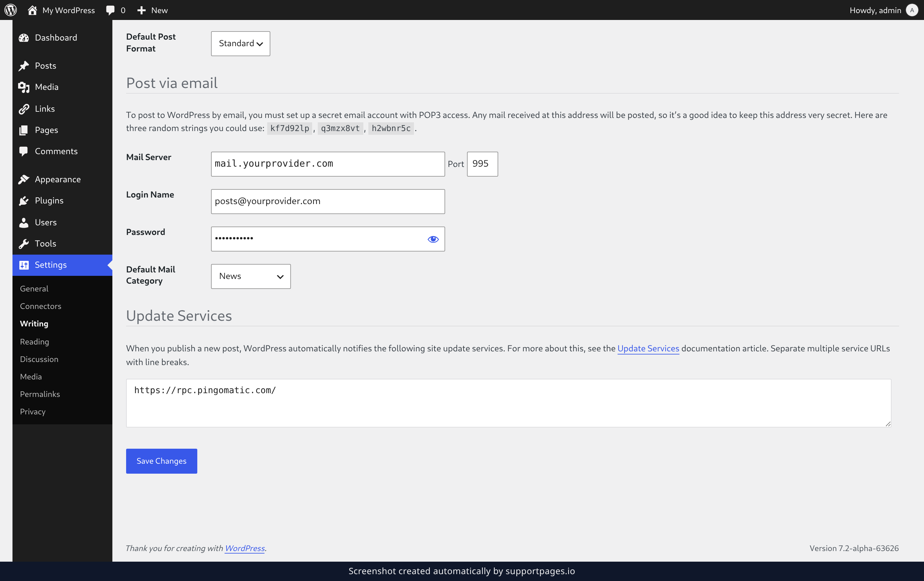Click the Settings sliders icon
This screenshot has height=581, width=924.
coord(24,265)
